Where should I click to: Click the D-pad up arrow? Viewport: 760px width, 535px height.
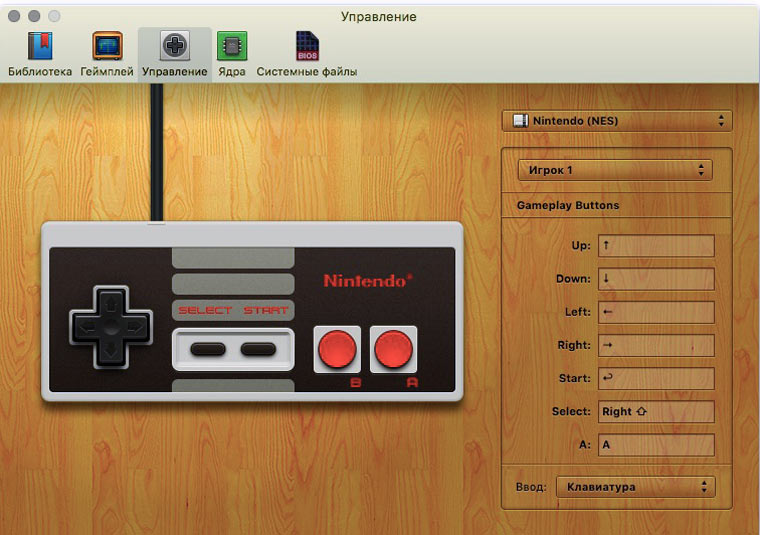point(111,303)
